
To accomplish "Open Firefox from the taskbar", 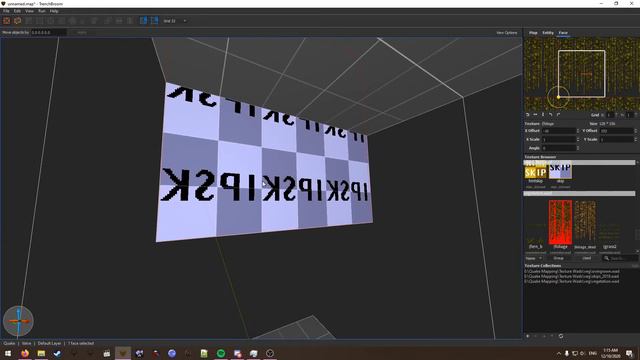I will [25, 353].
